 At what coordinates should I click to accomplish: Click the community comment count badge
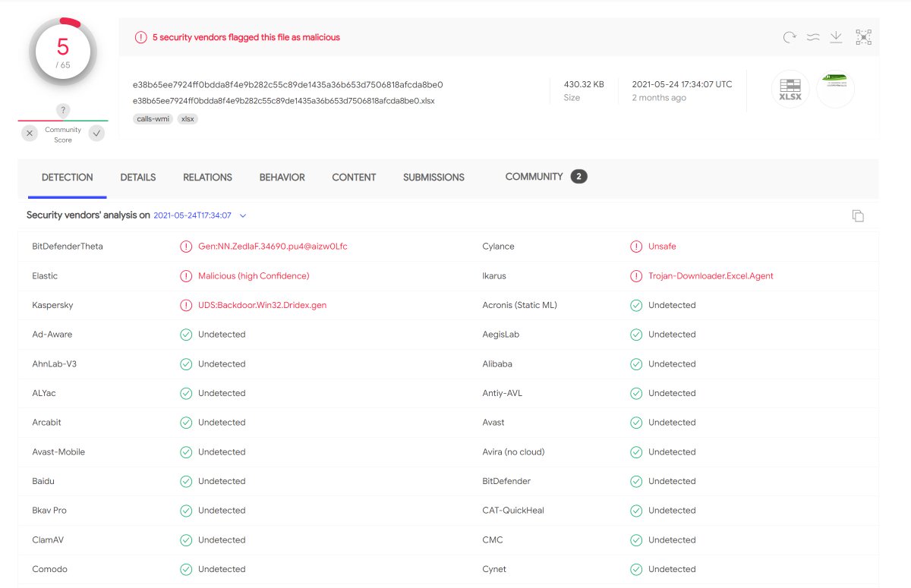tap(578, 177)
